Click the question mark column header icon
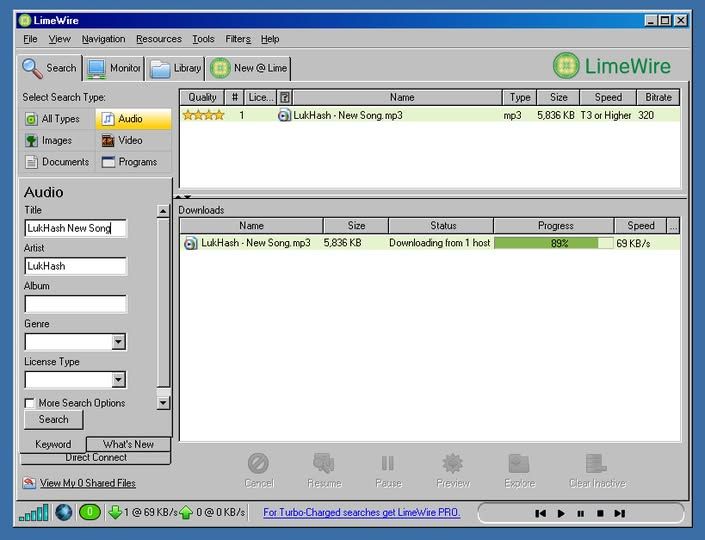705x540 pixels. point(284,98)
